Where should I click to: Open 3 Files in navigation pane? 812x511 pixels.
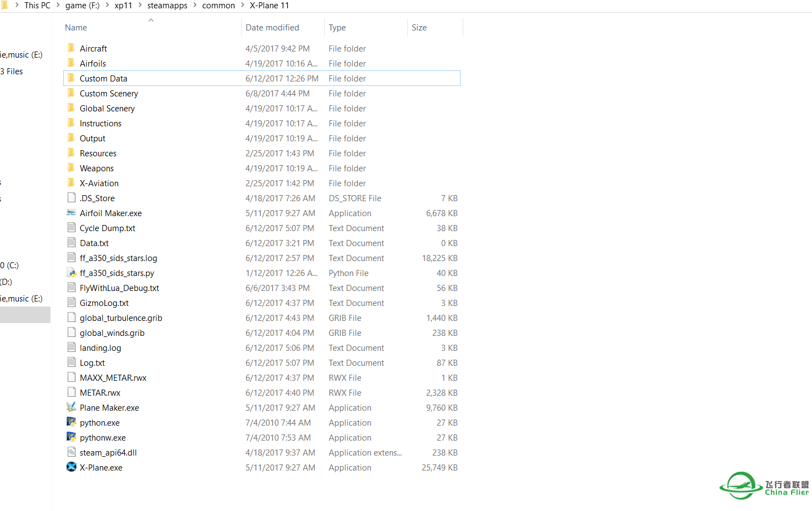coord(12,71)
